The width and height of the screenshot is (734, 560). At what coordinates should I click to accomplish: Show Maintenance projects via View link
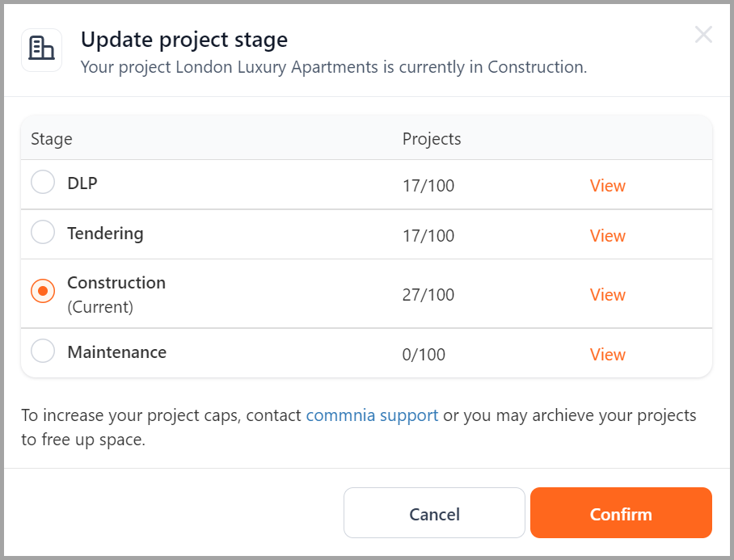pyautogui.click(x=607, y=355)
